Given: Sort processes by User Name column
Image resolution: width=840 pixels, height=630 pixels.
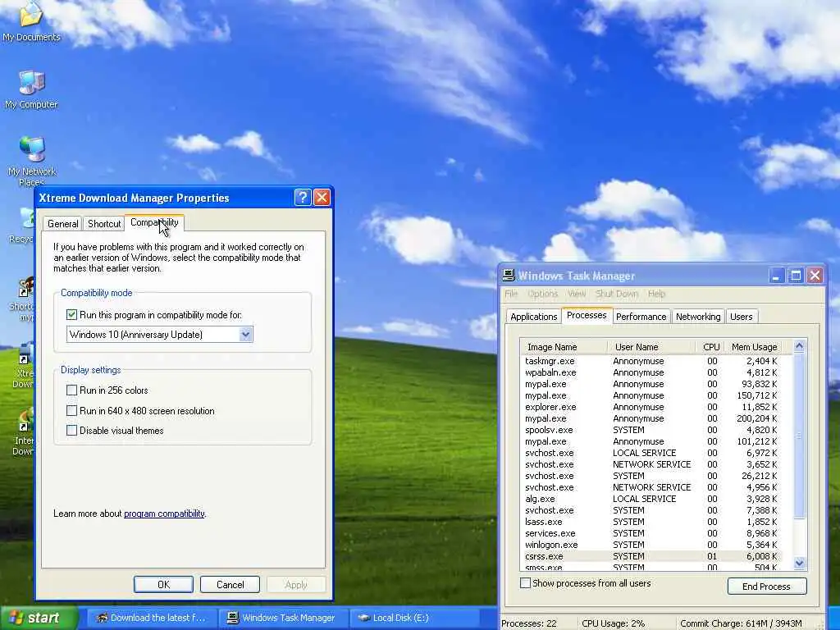Looking at the screenshot, I should (x=651, y=347).
